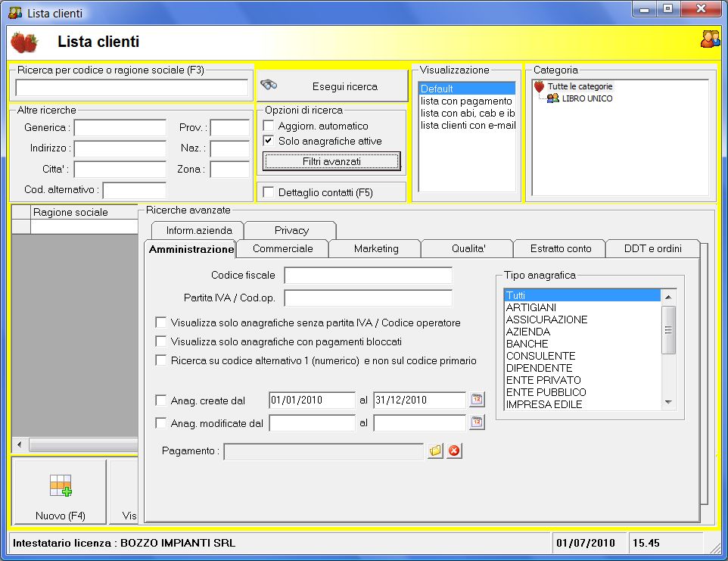Screen dimensions: 728x561
Task: Click the Esegui ricerca button
Action: click(x=332, y=86)
